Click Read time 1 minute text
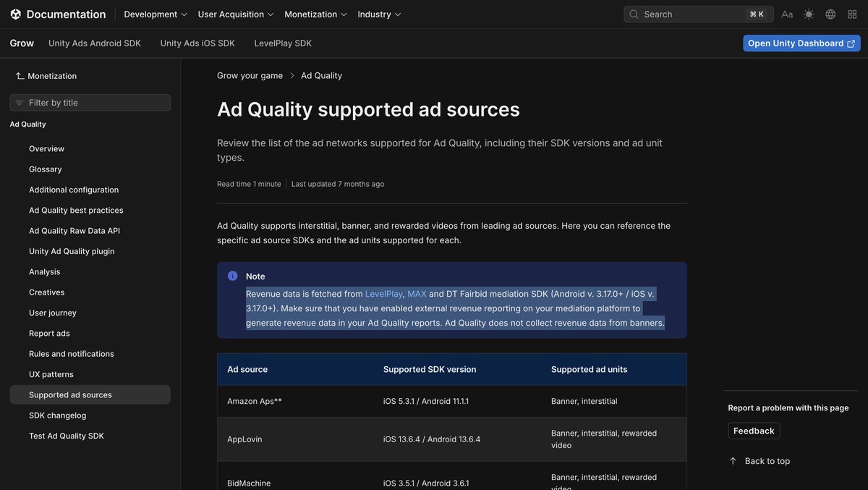 click(249, 184)
